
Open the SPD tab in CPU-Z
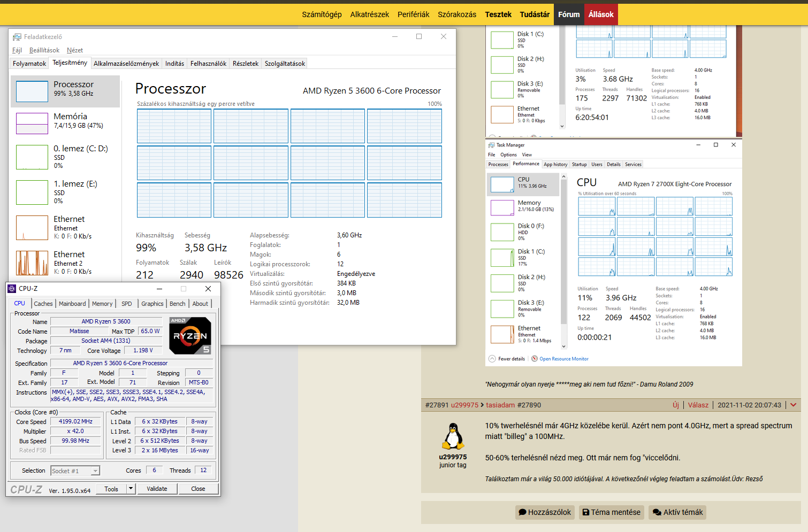point(127,304)
